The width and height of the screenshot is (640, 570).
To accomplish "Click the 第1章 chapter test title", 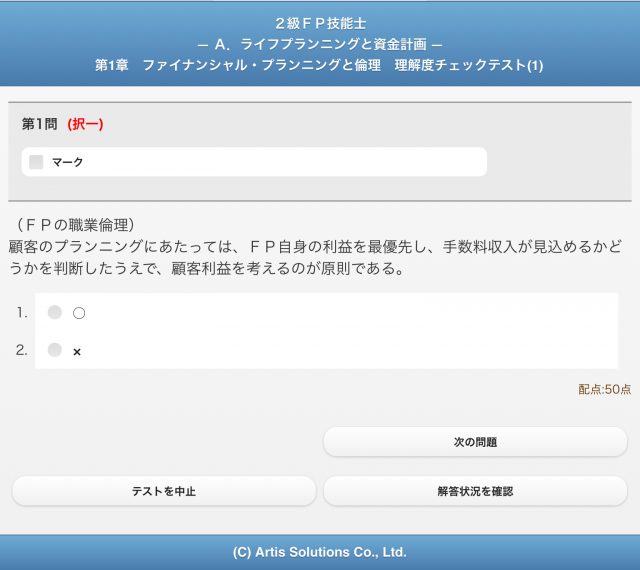I will click(319, 65).
